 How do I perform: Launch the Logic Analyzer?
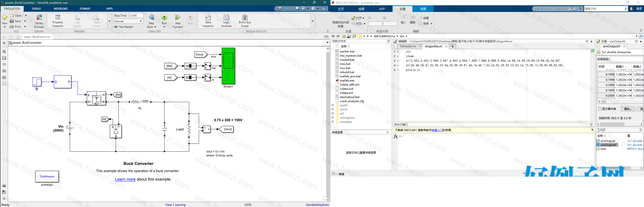point(227,21)
